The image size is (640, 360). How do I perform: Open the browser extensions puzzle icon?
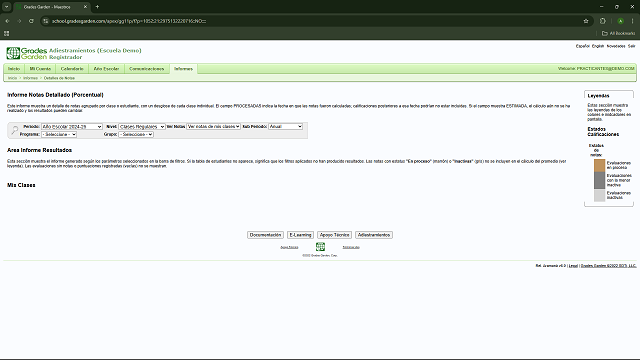(x=603, y=21)
